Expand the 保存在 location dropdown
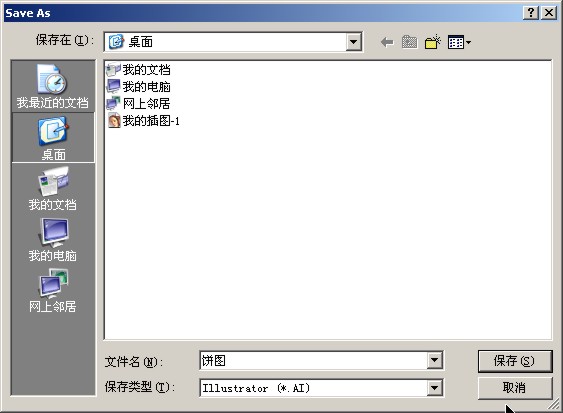This screenshot has width=563, height=413. [353, 42]
